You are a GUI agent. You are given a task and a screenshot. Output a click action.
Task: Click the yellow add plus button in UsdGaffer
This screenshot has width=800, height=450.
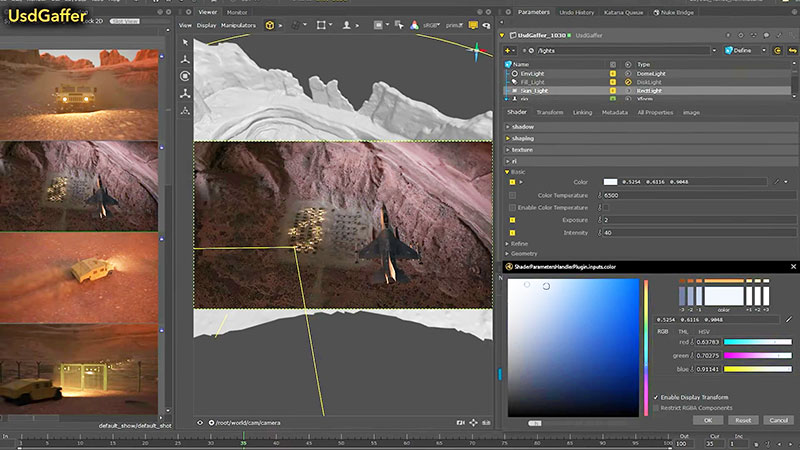(509, 50)
